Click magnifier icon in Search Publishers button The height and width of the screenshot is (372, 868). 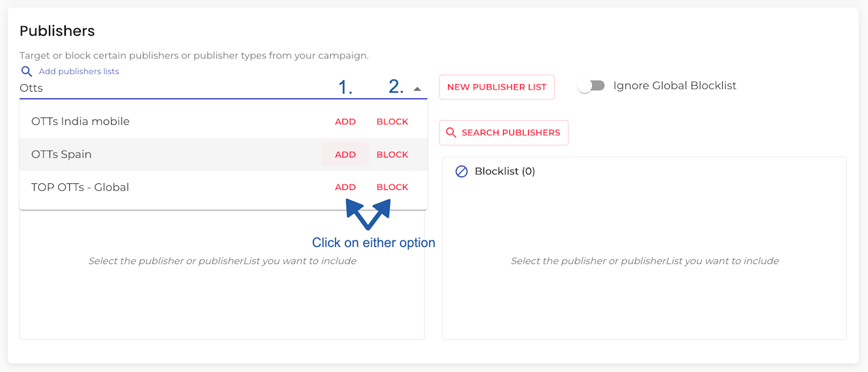point(452,133)
